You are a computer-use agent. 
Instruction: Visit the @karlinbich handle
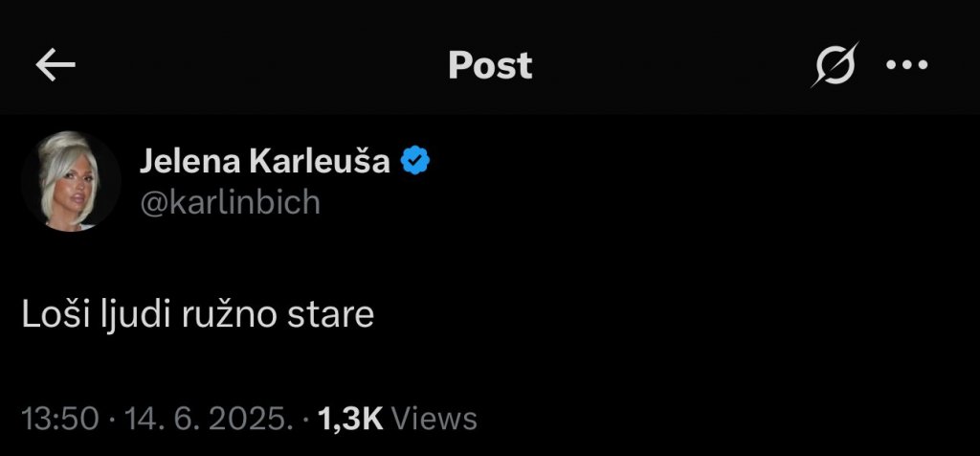231,202
